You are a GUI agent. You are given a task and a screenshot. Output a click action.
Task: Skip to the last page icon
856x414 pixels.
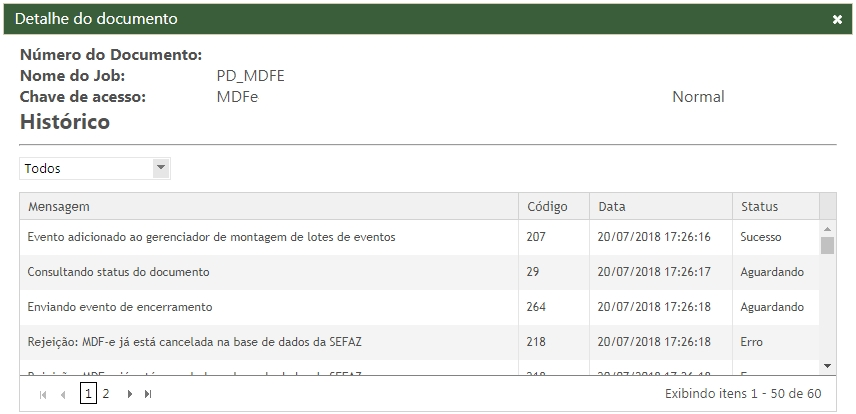point(149,395)
